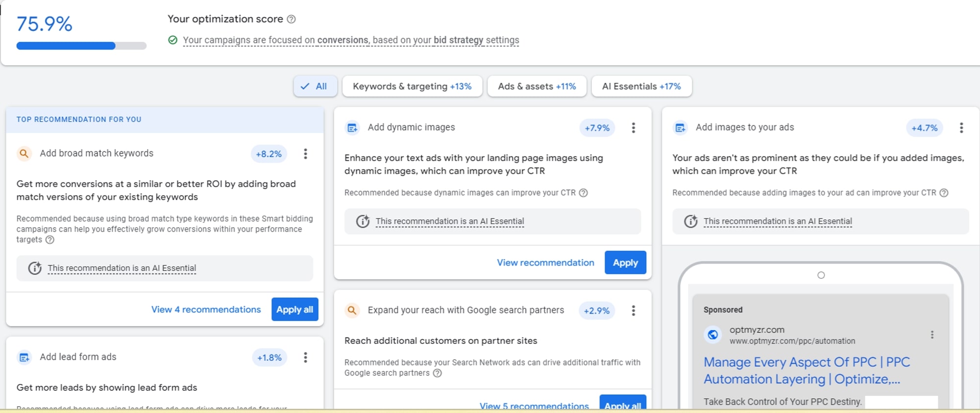Image resolution: width=980 pixels, height=413 pixels.
Task: Click AI Essential info icon in broad match card
Action: point(34,268)
